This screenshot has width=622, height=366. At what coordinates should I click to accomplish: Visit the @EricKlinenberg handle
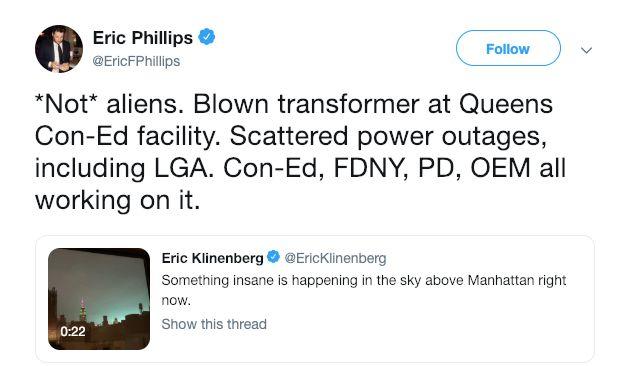point(335,258)
